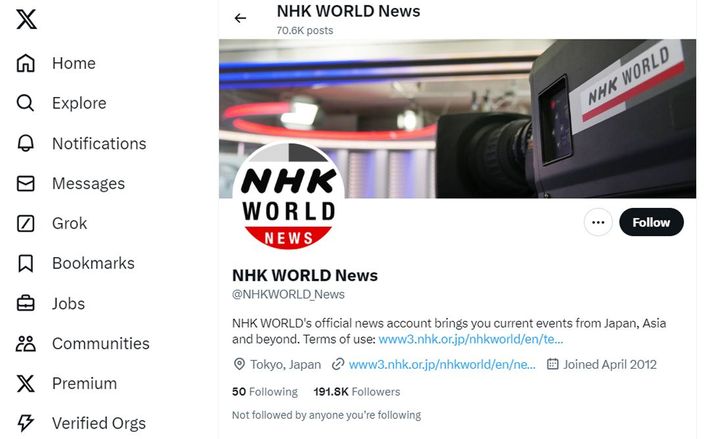The image size is (710, 439).
Task: Follow the NHK WORLD News account
Action: click(651, 222)
